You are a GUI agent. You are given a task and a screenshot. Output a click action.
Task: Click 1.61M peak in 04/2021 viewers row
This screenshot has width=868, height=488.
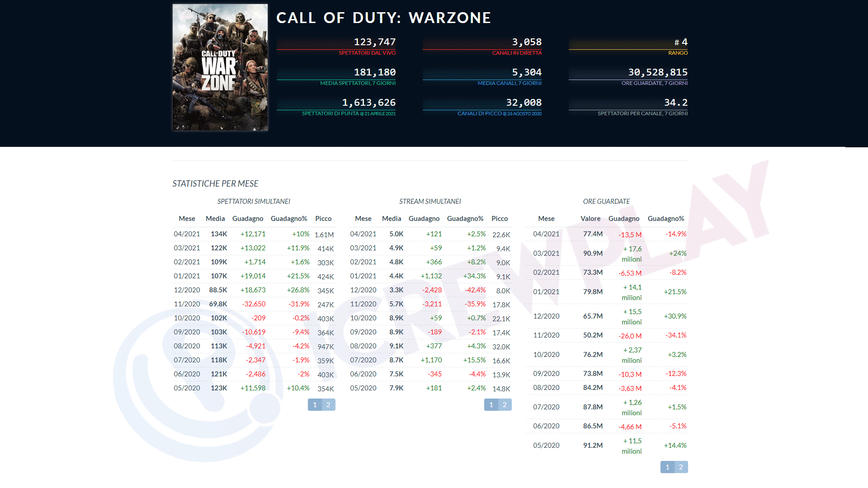pos(324,235)
